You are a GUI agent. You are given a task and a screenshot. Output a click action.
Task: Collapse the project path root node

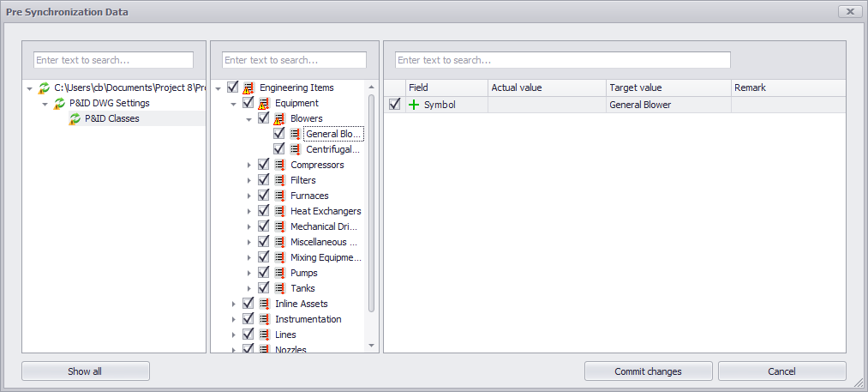30,88
